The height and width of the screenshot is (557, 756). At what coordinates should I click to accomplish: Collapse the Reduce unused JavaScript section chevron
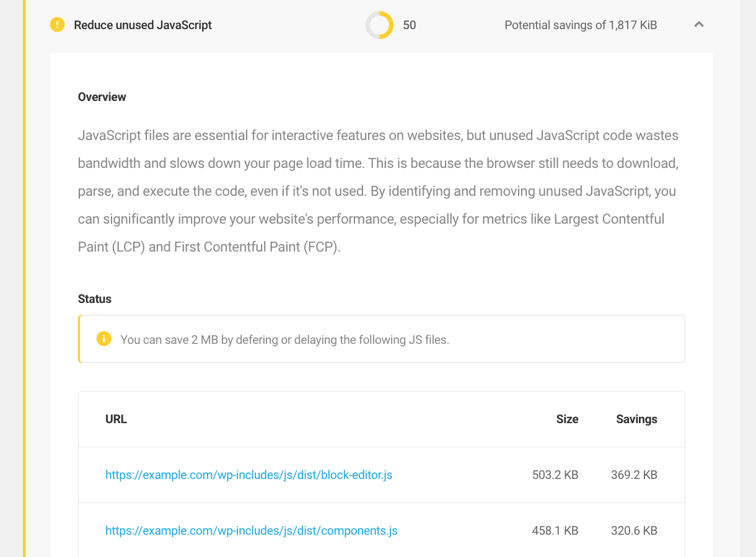[699, 25]
